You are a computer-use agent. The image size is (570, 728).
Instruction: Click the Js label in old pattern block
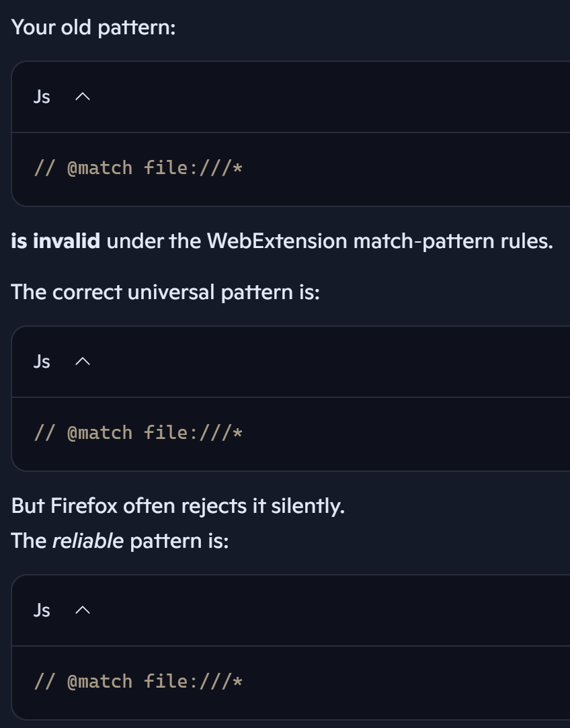(x=42, y=97)
